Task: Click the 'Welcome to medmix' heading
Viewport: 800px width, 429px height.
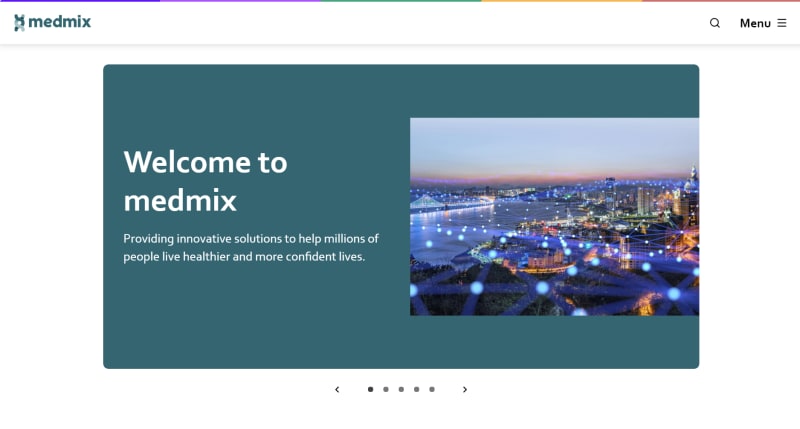Action: 205,181
